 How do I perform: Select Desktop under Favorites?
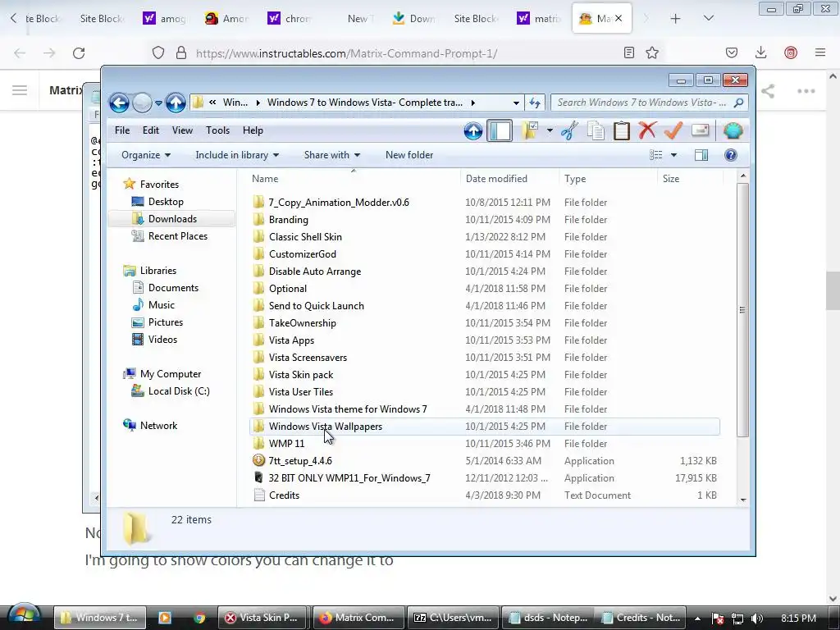tap(166, 202)
